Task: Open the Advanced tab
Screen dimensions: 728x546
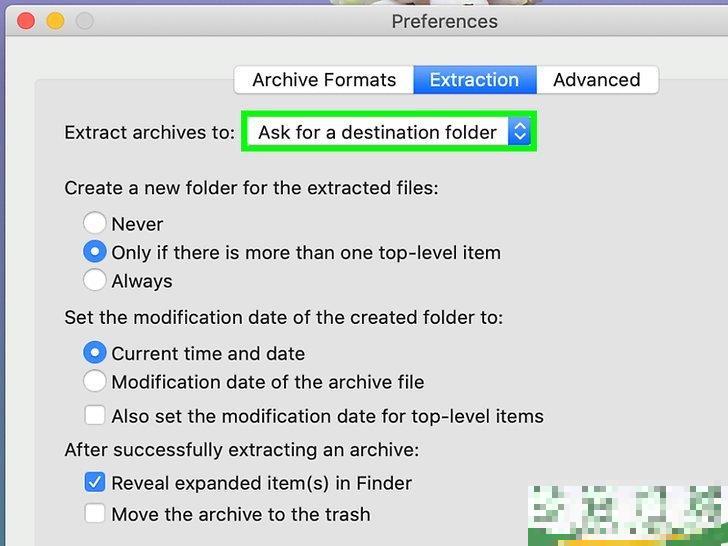Action: tap(596, 80)
